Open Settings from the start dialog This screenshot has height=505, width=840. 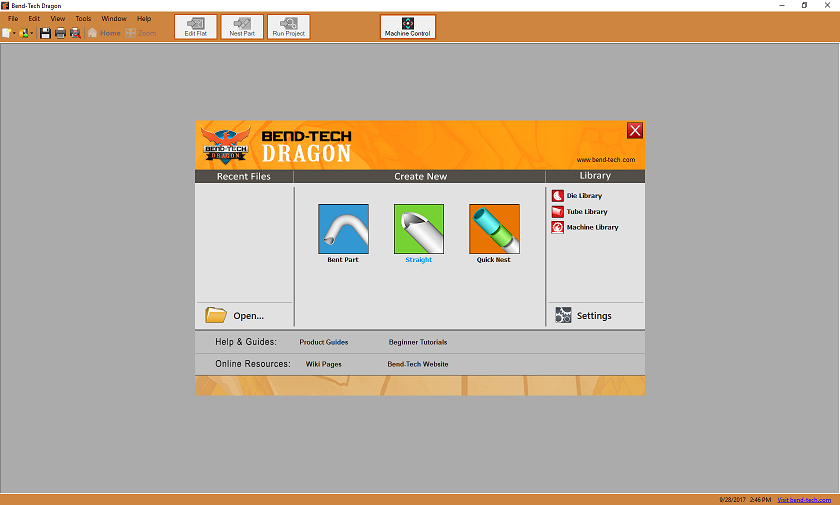click(583, 315)
